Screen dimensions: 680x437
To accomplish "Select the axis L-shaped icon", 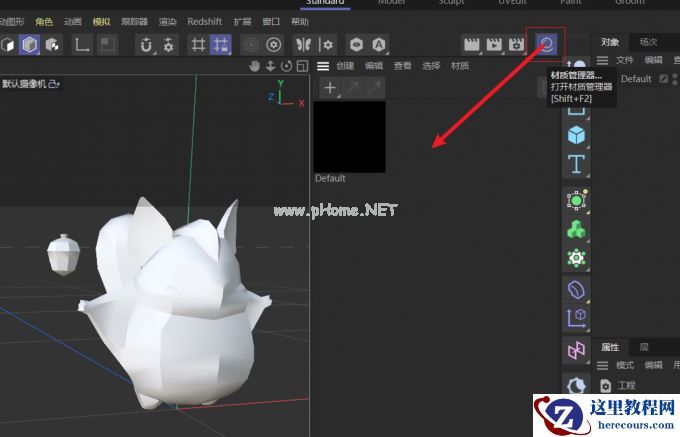I will click(82, 45).
